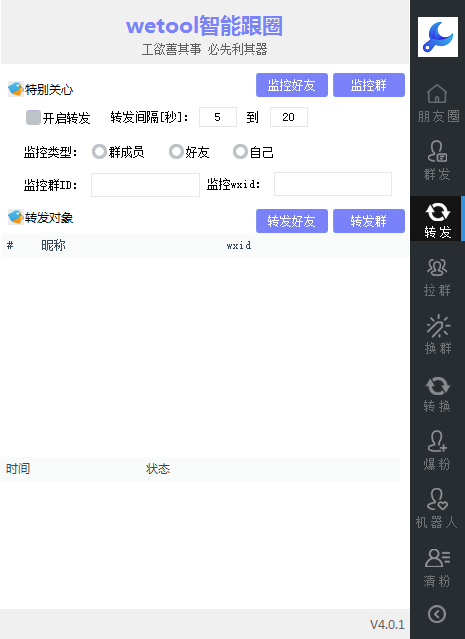Click the 监控群 button
Image resolution: width=465 pixels, height=639 pixels.
click(369, 85)
